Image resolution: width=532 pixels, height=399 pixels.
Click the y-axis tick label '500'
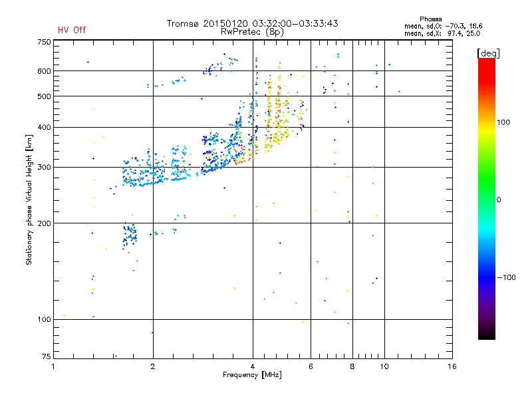pyautogui.click(x=44, y=96)
